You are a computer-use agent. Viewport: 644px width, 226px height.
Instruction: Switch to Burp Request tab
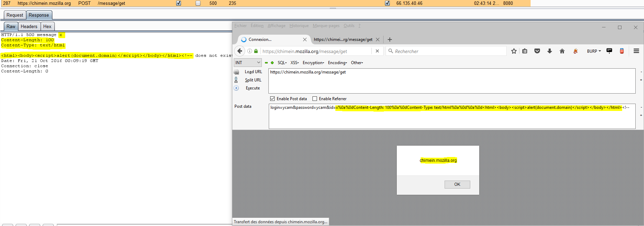click(x=15, y=15)
